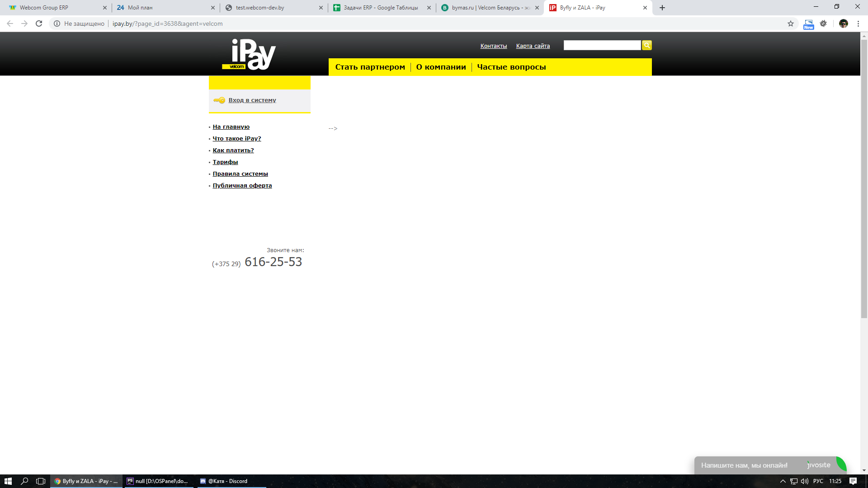Viewport: 868px width, 488px height.
Task: Switch to the Задачи ERP Google Таблицы tab
Action: click(381, 8)
